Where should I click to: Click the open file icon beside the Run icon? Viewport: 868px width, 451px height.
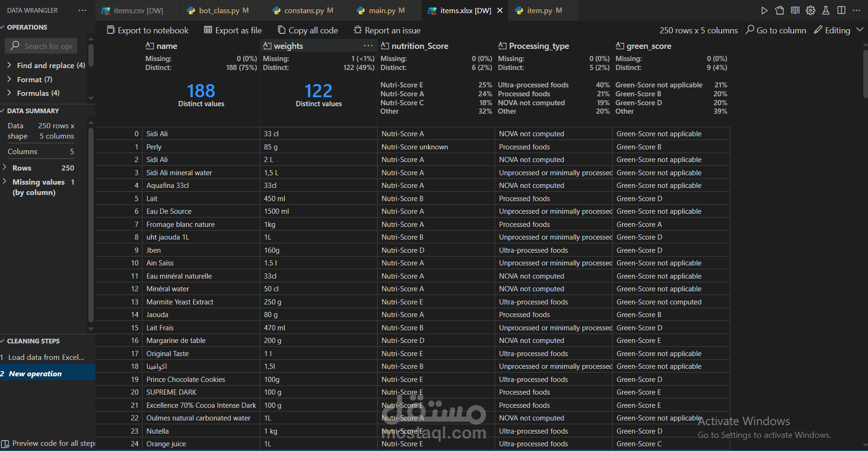coord(780,10)
